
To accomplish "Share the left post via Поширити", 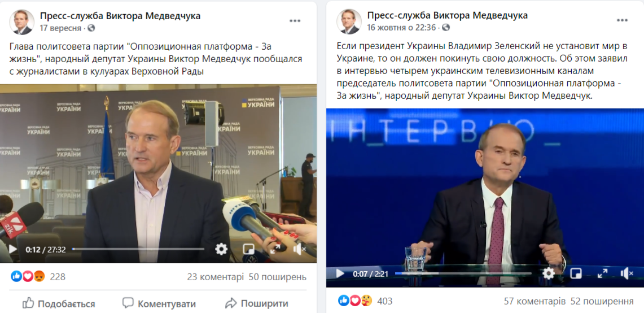I will pyautogui.click(x=257, y=304).
